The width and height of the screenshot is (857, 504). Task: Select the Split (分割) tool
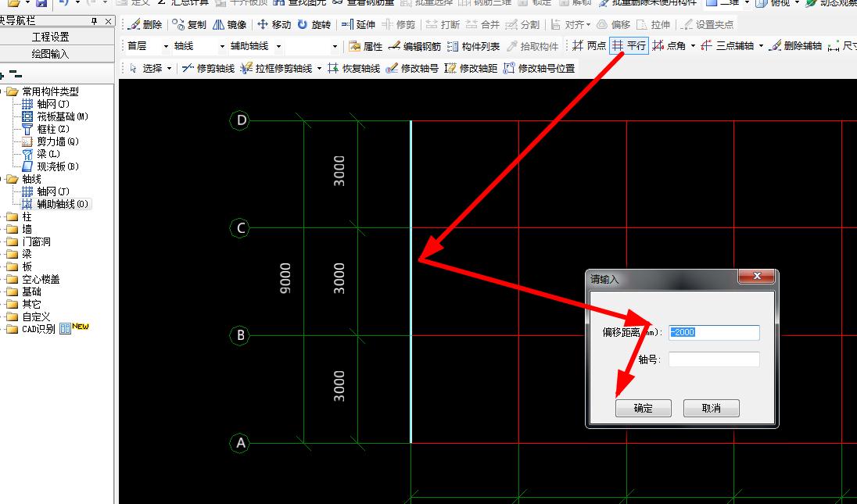(522, 24)
